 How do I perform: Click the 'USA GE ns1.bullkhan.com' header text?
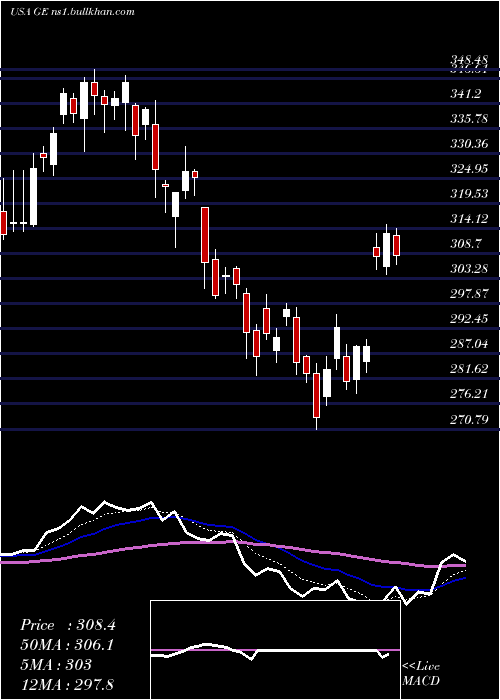click(x=72, y=12)
